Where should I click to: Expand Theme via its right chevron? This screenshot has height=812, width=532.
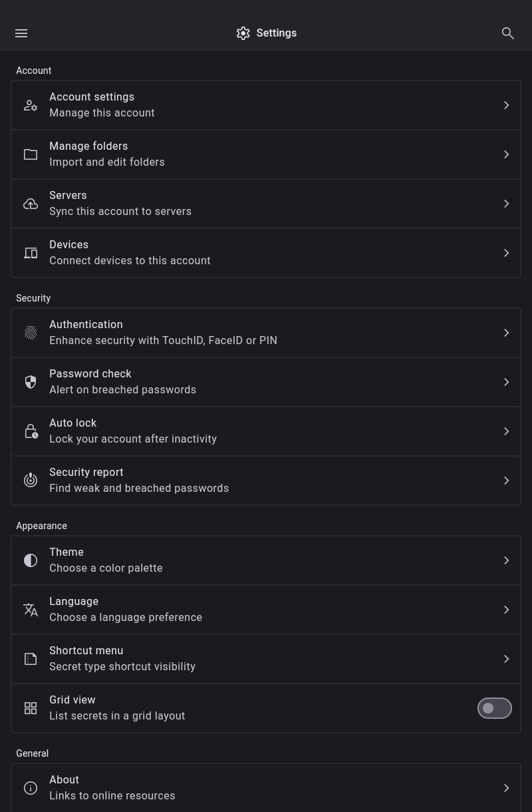pyautogui.click(x=507, y=560)
